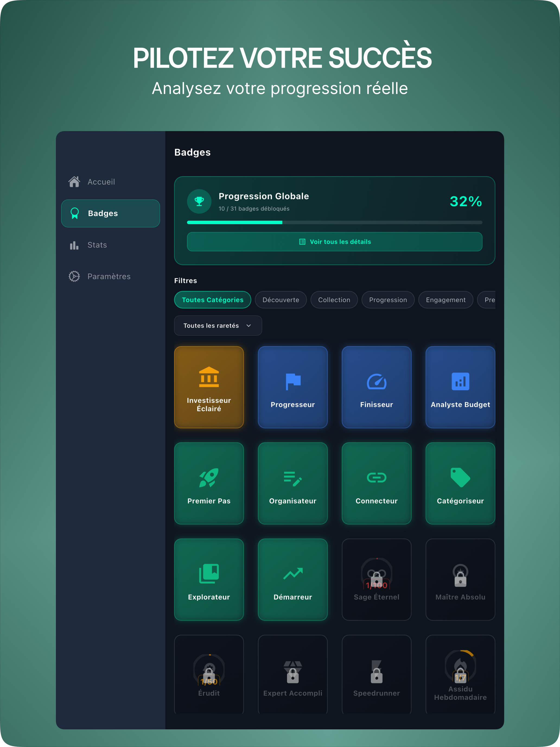Go to Accueil menu label

(x=101, y=182)
